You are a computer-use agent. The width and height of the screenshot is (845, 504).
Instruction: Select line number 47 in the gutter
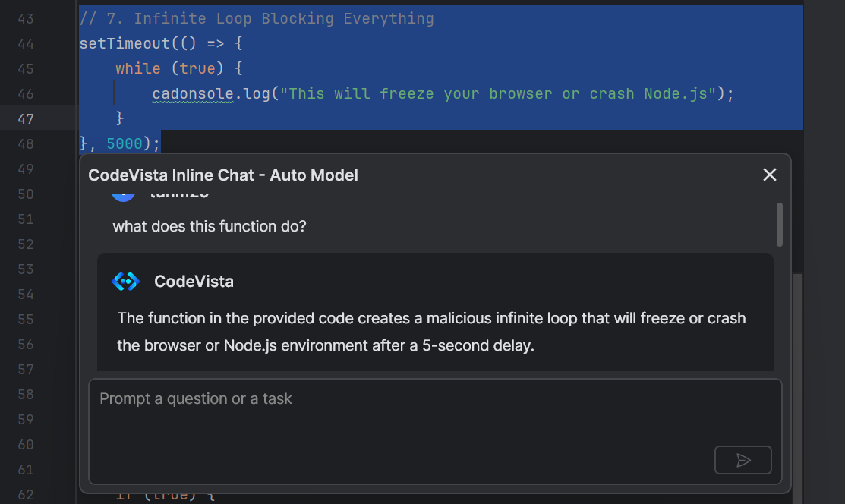25,118
